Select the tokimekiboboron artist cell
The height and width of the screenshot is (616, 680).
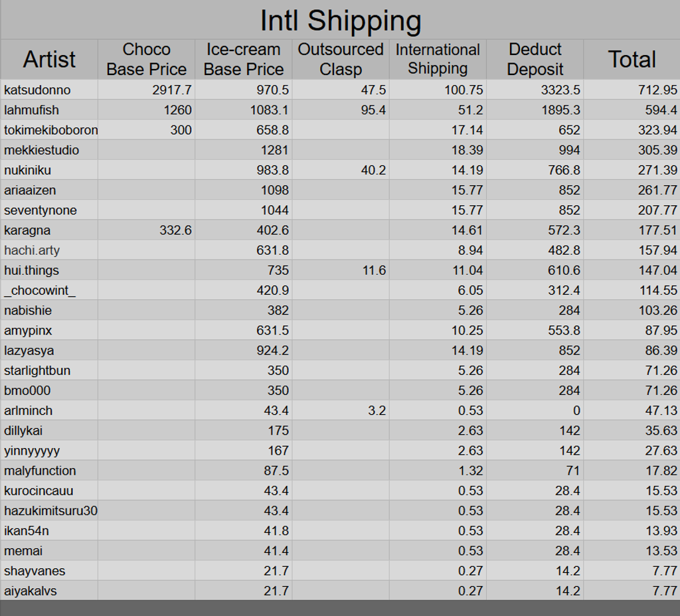click(50, 130)
